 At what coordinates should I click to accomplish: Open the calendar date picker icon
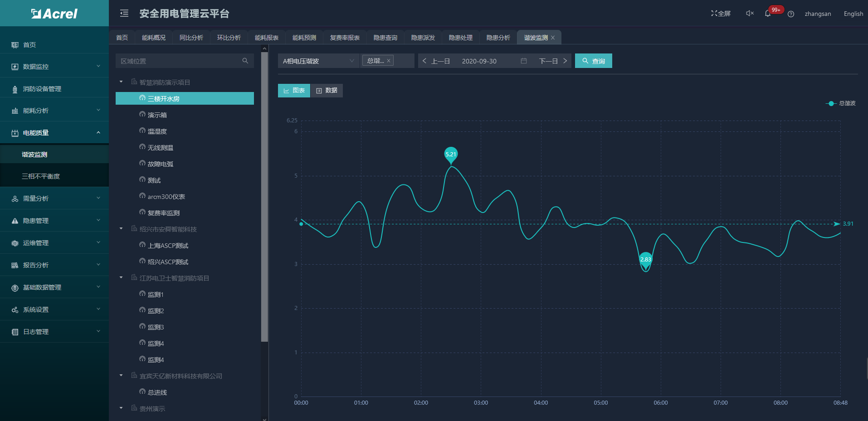tap(524, 61)
